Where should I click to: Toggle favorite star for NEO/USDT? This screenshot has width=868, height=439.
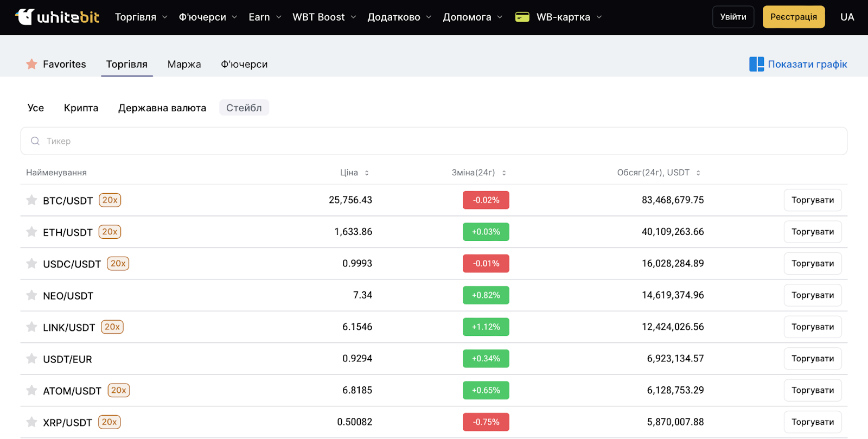(31, 295)
